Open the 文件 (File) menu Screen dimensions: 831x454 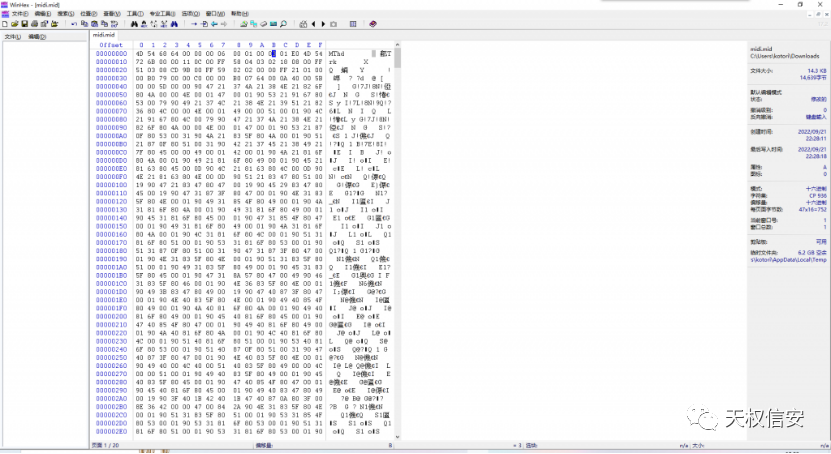click(x=18, y=14)
